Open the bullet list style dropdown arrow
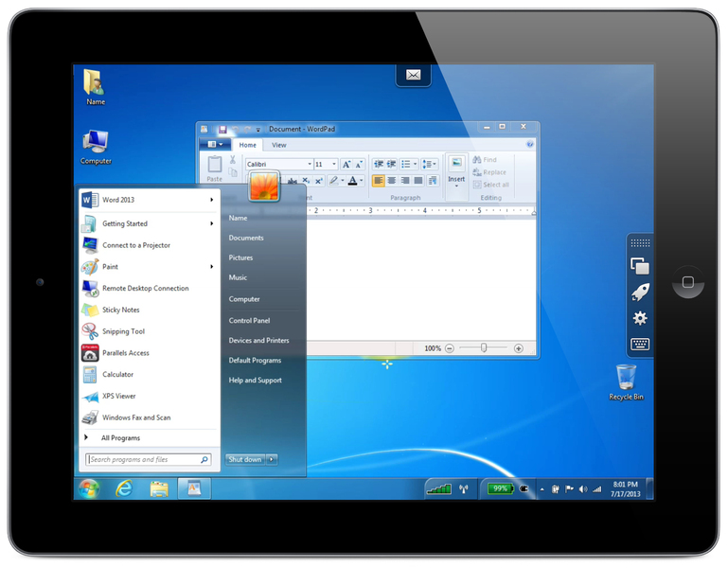The height and width of the screenshot is (568, 728). pos(415,164)
